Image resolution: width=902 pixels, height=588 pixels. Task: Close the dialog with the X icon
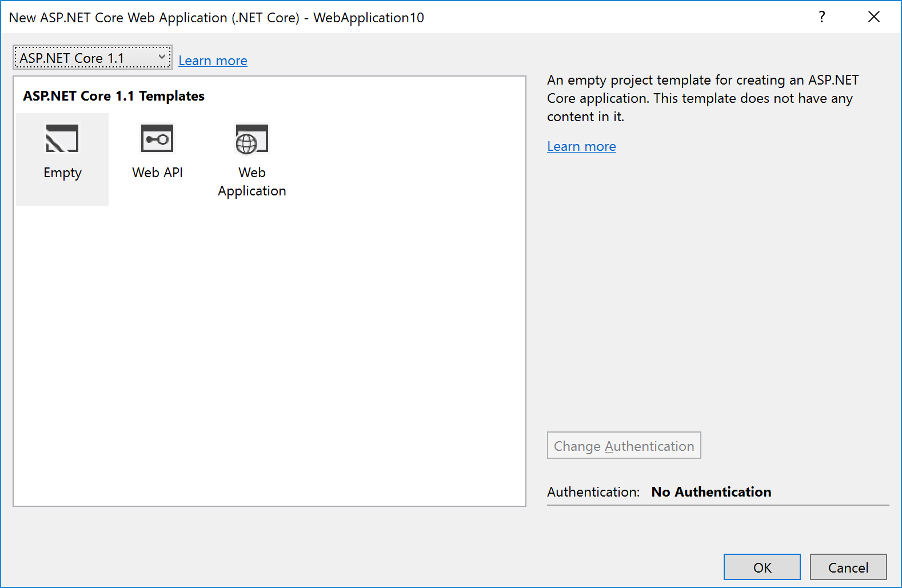[873, 17]
